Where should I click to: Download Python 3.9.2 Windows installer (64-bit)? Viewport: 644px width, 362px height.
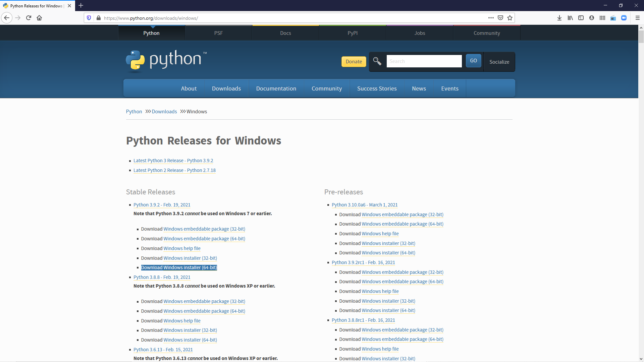(190, 267)
